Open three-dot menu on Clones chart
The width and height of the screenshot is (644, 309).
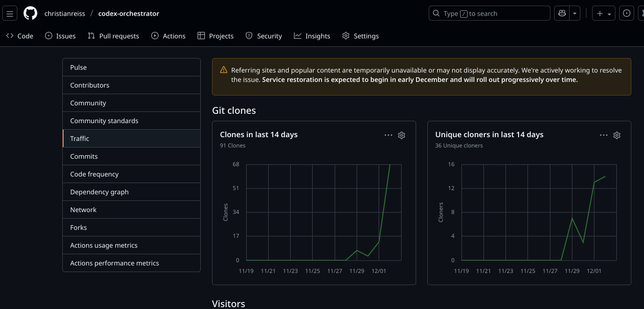(x=388, y=135)
